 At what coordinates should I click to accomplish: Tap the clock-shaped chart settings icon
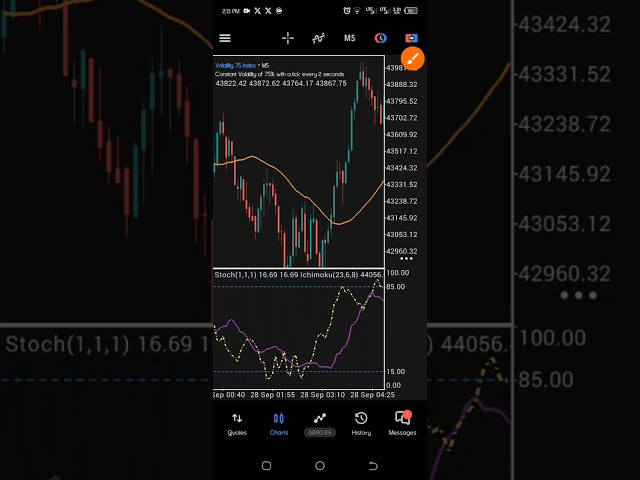pos(380,38)
